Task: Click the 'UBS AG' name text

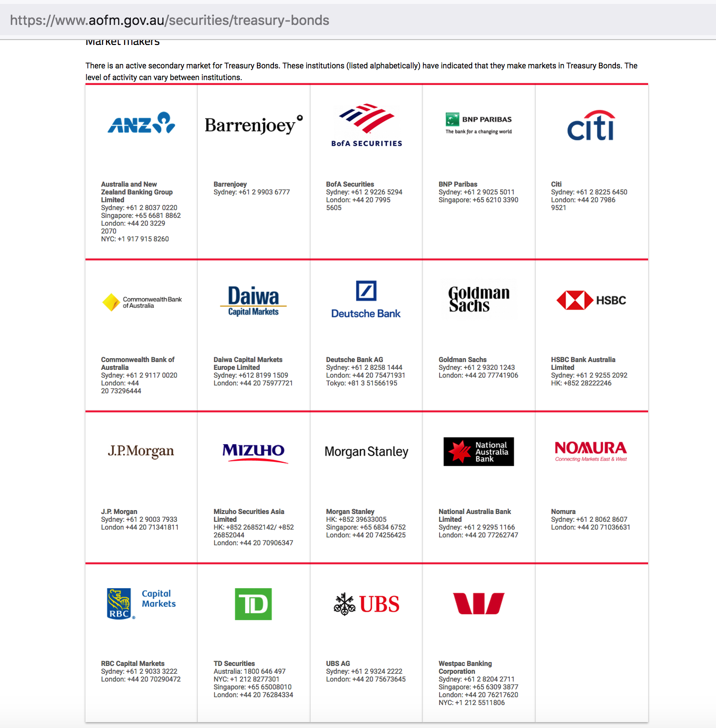Action: click(338, 664)
